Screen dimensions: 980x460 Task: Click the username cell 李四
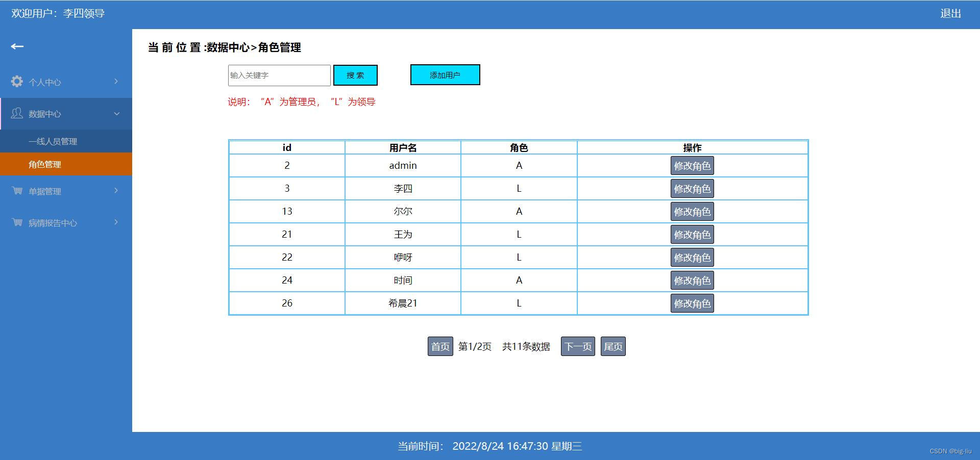[x=403, y=189]
